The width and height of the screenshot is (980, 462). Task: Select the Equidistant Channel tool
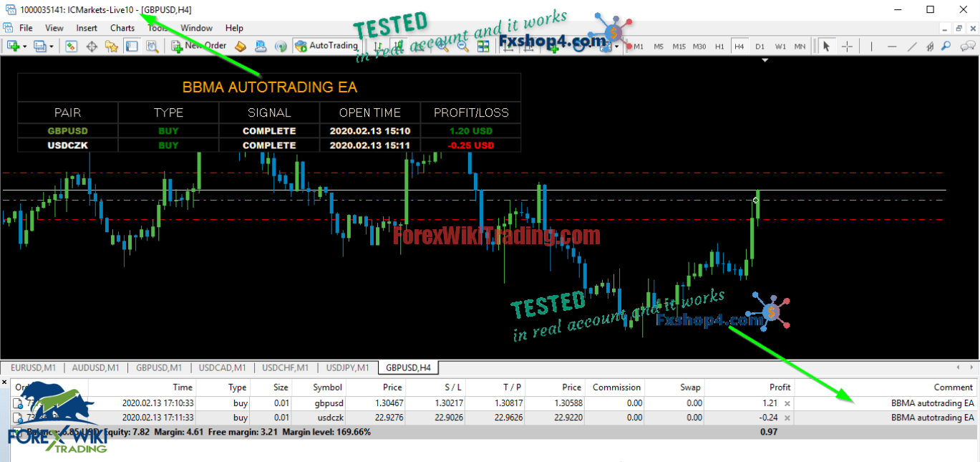930,47
